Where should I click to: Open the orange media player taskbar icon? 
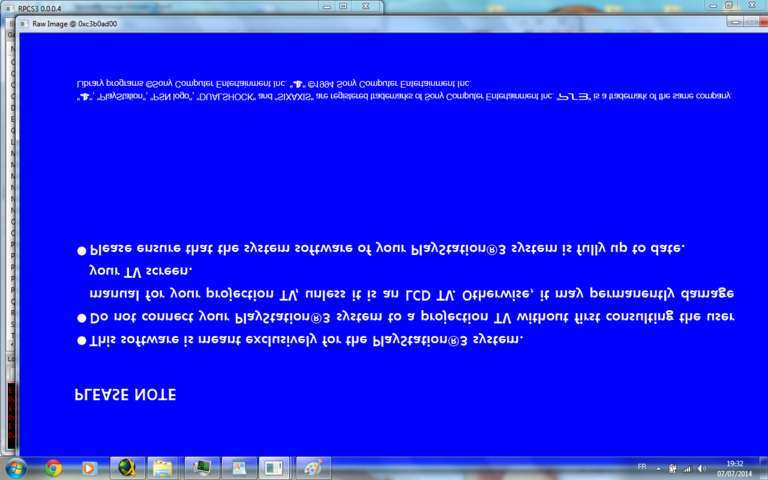tap(89, 468)
